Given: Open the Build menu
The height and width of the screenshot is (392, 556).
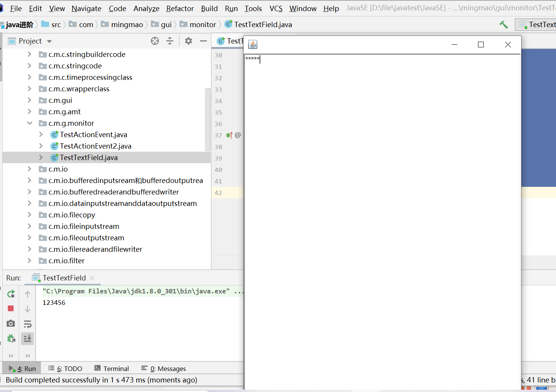Looking at the screenshot, I should click(x=210, y=8).
